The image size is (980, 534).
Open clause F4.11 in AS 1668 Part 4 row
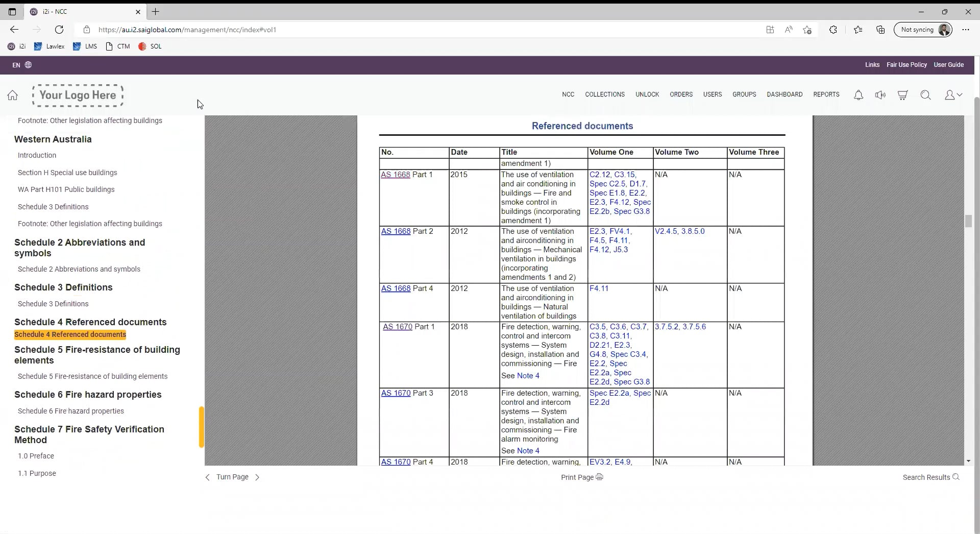click(x=599, y=288)
